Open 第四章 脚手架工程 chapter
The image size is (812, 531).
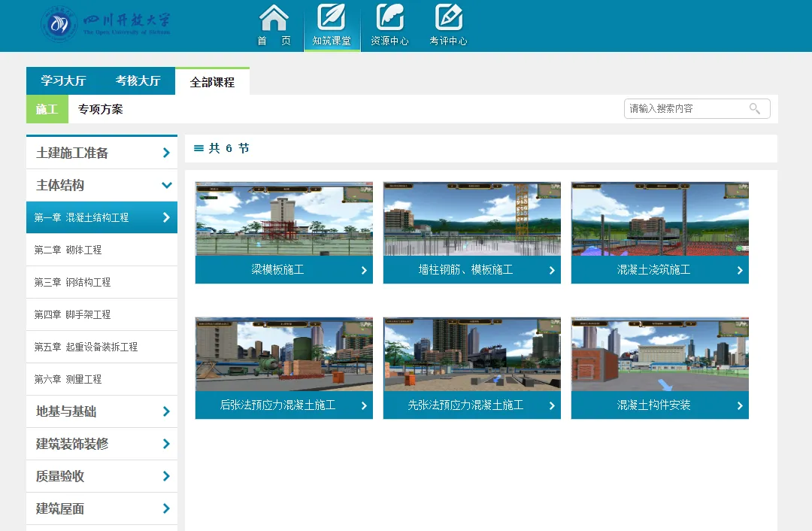[x=72, y=314]
